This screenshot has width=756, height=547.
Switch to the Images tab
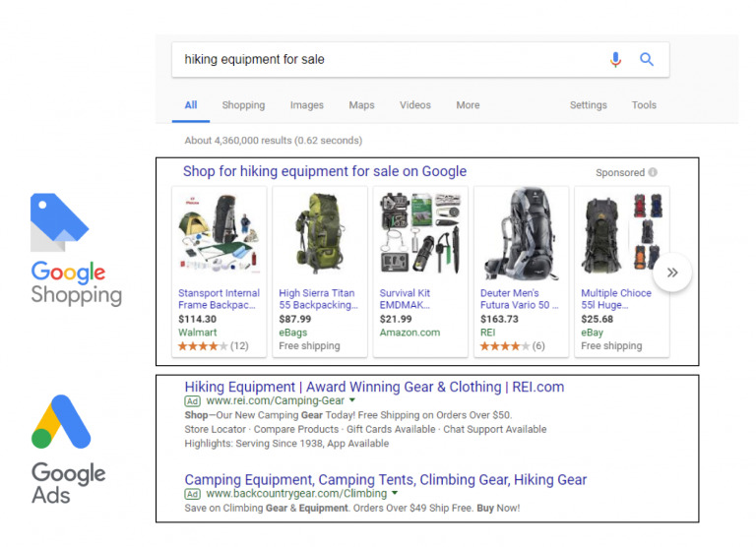307,105
